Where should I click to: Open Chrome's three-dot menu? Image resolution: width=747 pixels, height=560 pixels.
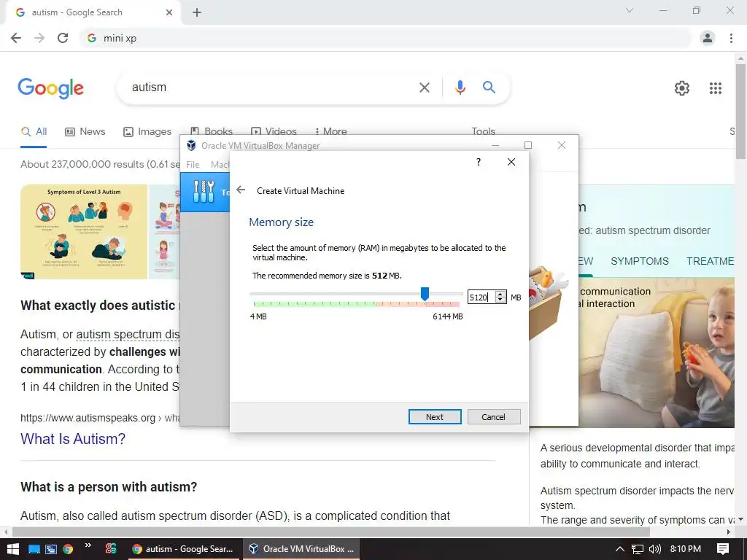pos(731,38)
